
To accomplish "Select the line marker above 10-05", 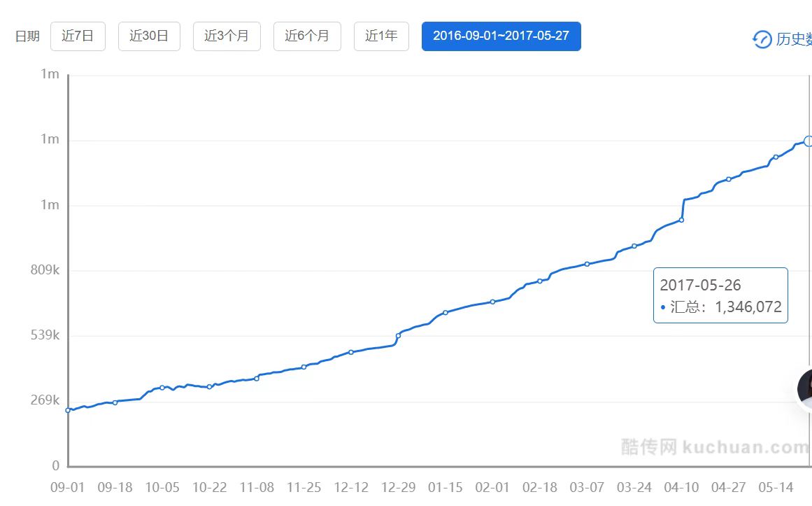I will click(162, 387).
